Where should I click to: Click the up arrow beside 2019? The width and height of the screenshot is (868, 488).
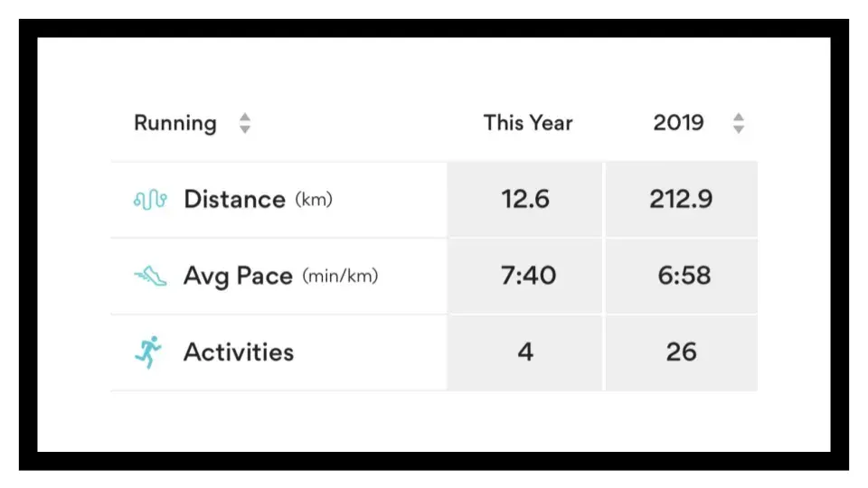click(739, 117)
